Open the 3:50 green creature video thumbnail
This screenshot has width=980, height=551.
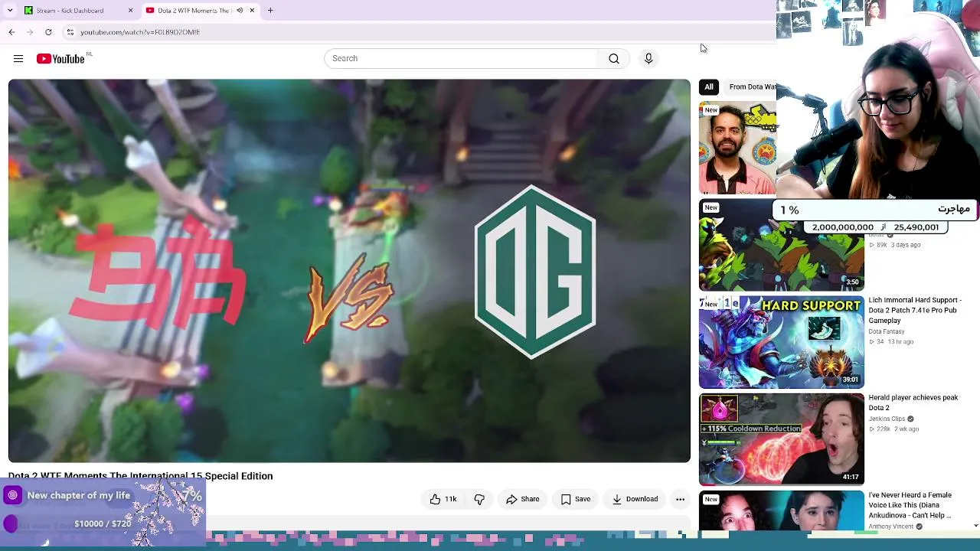(782, 245)
